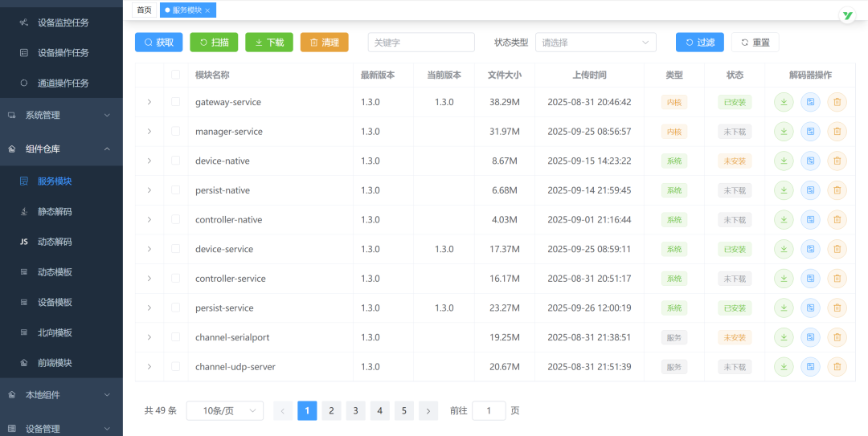Screen dimensions: 868x436
Task: Click blue install icon for controller-service
Action: pyautogui.click(x=810, y=279)
